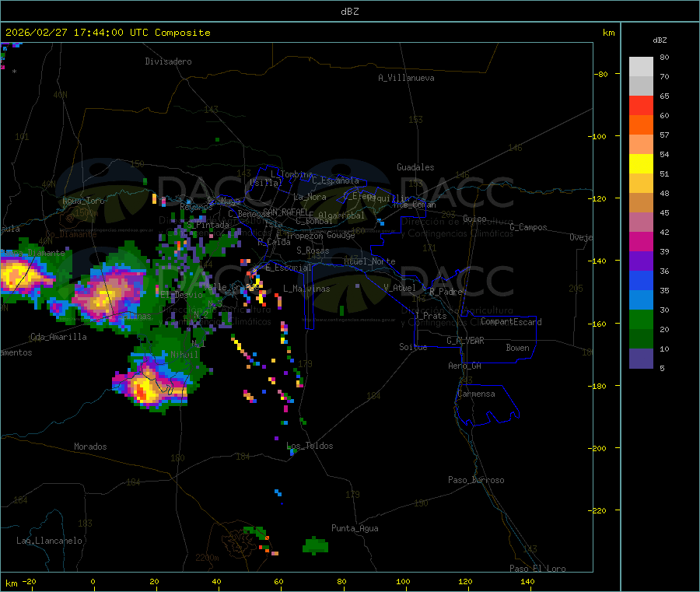Click the CompantEscard location label

tap(511, 322)
